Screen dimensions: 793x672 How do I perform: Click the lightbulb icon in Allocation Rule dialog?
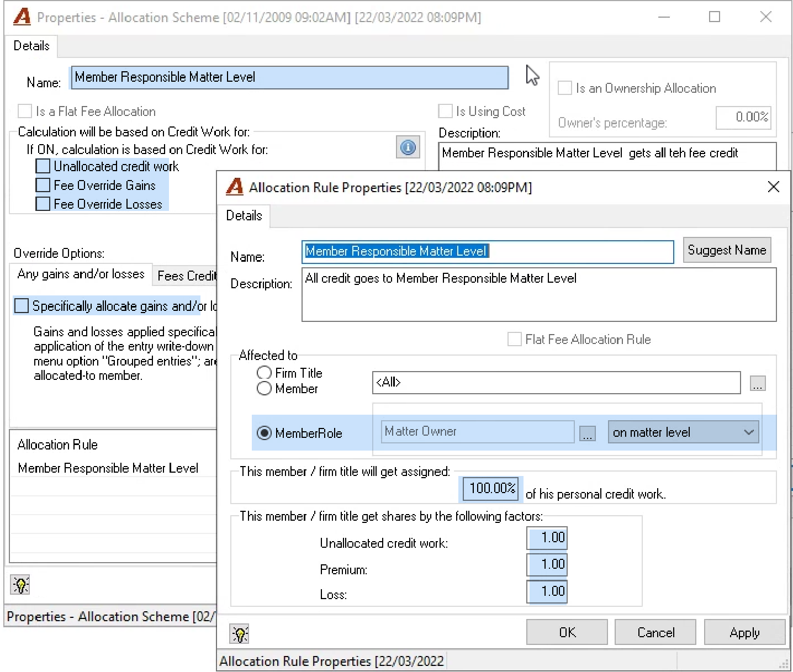[x=240, y=634]
